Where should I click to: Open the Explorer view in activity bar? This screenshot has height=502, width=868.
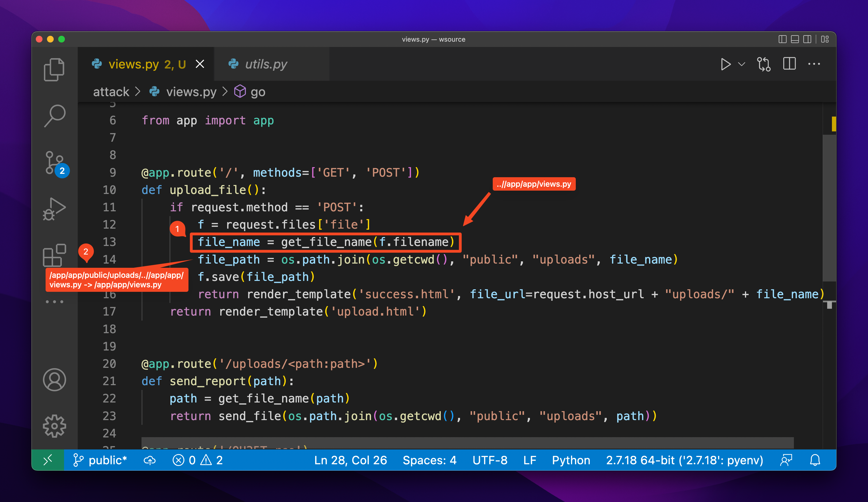pos(54,70)
